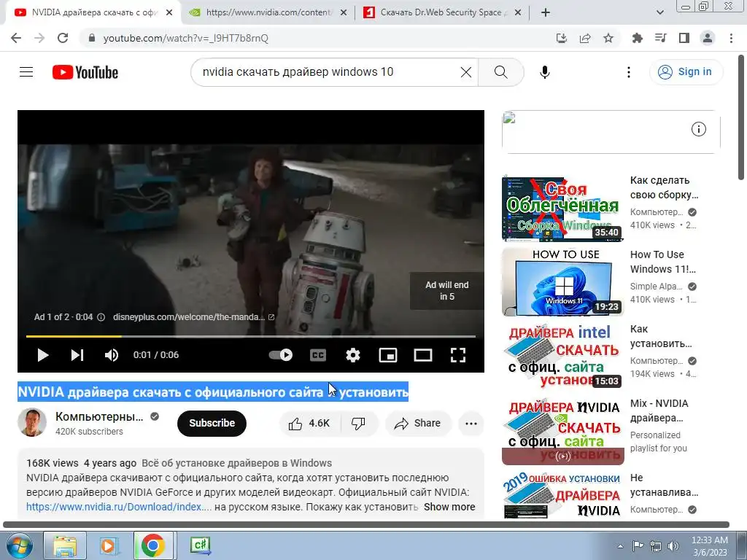Open disneyplus.com ad link in player
This screenshot has height=560, width=747.
click(193, 317)
